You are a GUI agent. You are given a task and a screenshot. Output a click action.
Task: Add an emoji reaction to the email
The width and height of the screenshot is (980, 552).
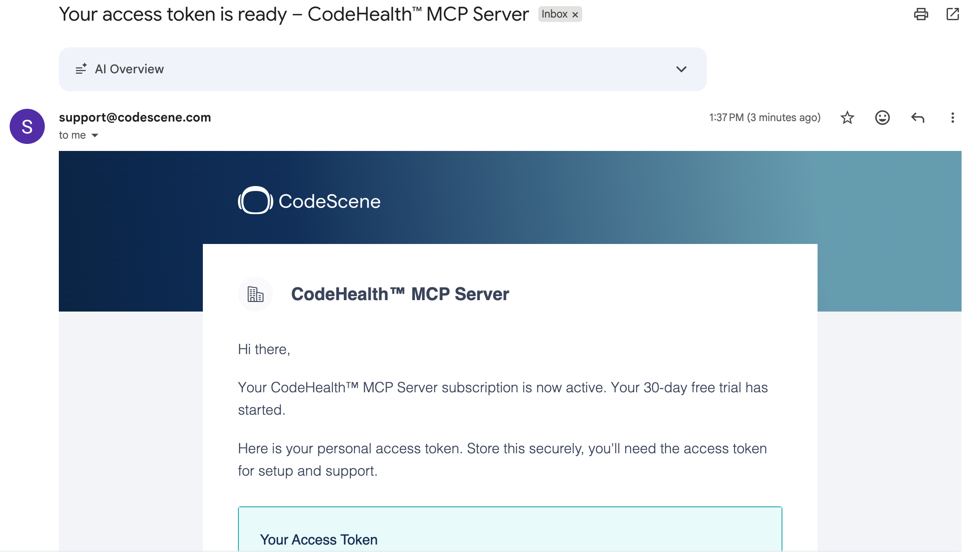(x=882, y=118)
